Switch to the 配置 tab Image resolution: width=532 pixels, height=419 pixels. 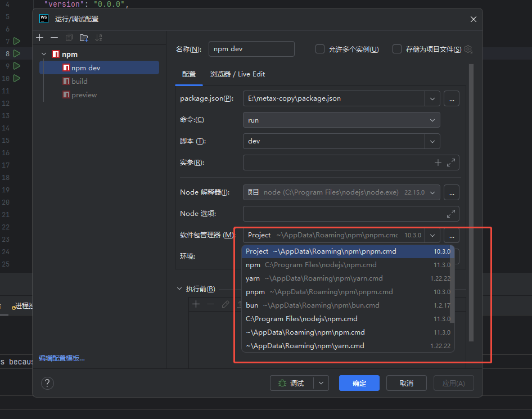coord(189,74)
